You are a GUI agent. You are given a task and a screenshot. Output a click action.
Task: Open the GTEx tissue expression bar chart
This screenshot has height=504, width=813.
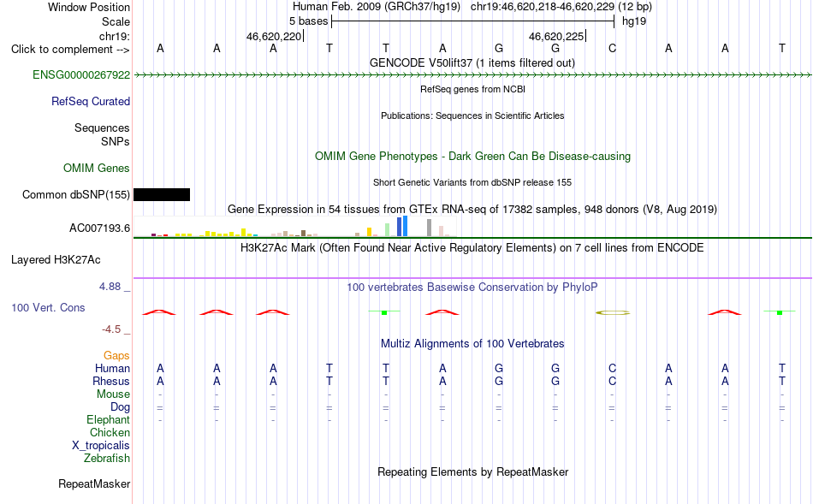pyautogui.click(x=295, y=227)
